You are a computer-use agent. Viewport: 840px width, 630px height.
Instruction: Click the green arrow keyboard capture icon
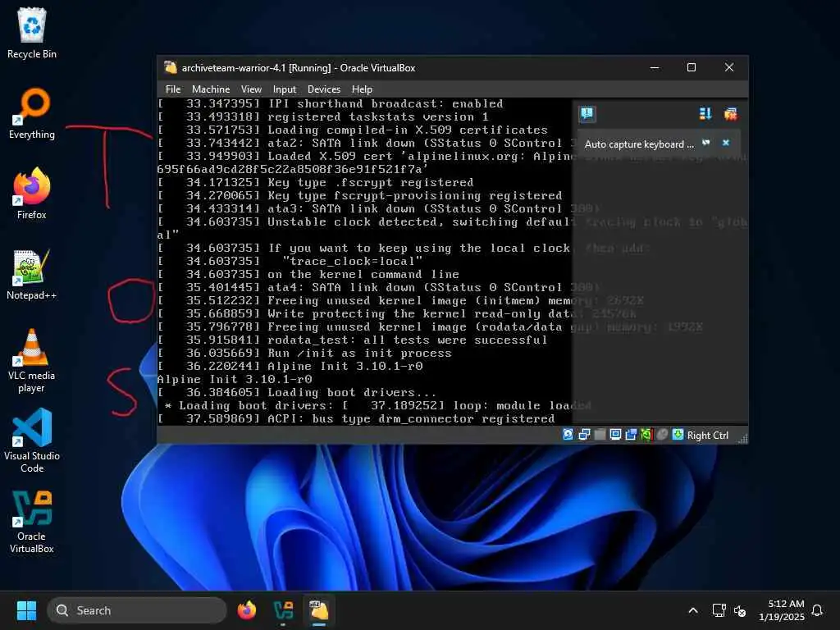pyautogui.click(x=678, y=435)
